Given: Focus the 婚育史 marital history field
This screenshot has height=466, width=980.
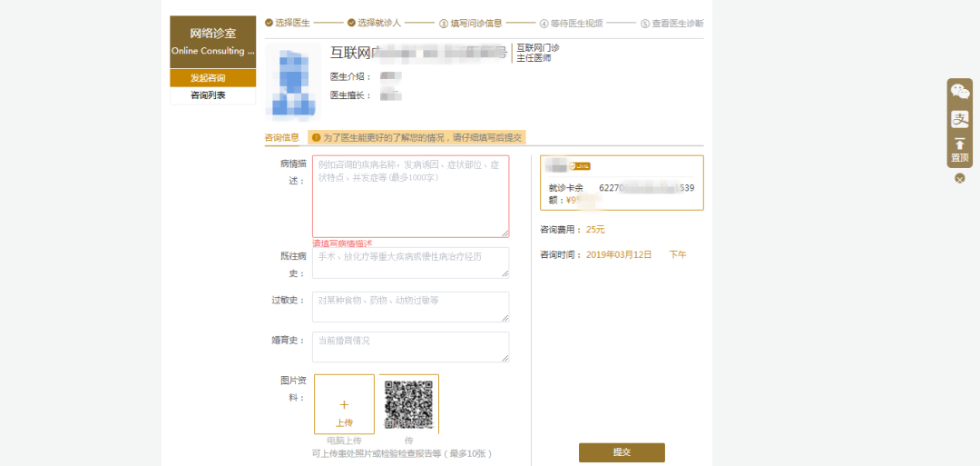Looking at the screenshot, I should coord(410,347).
